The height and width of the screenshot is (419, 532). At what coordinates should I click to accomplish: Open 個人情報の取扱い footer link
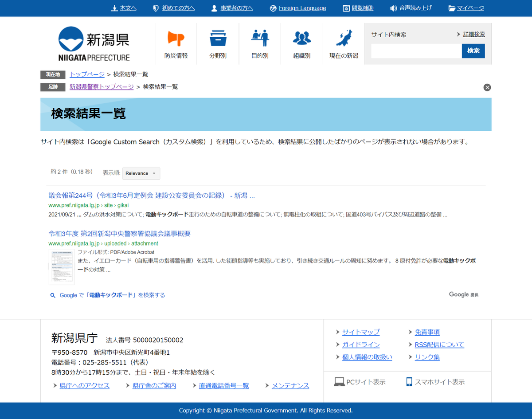pos(367,357)
